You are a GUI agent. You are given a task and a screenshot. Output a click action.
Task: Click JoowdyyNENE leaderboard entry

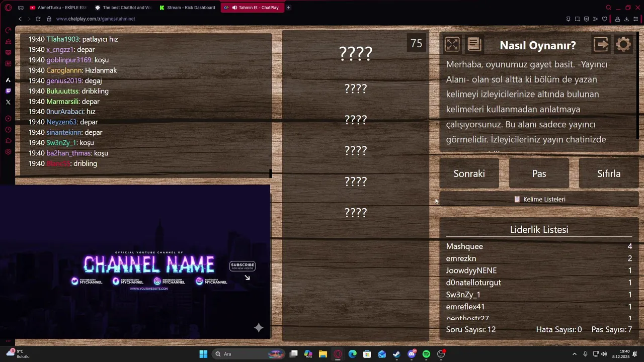[x=471, y=270]
